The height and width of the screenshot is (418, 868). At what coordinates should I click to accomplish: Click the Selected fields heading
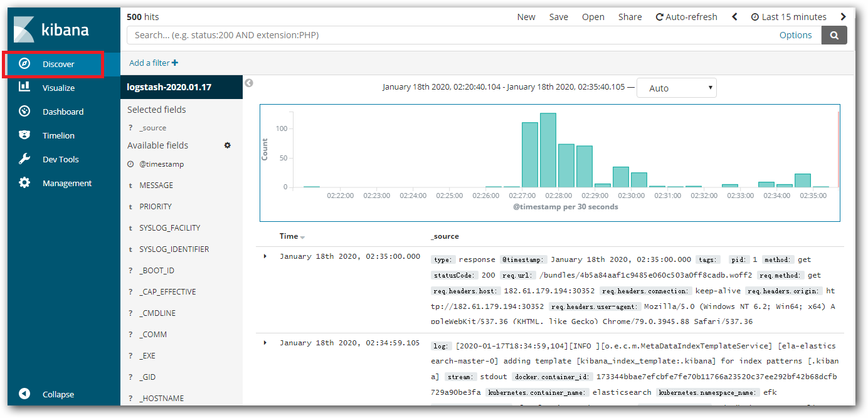point(157,110)
